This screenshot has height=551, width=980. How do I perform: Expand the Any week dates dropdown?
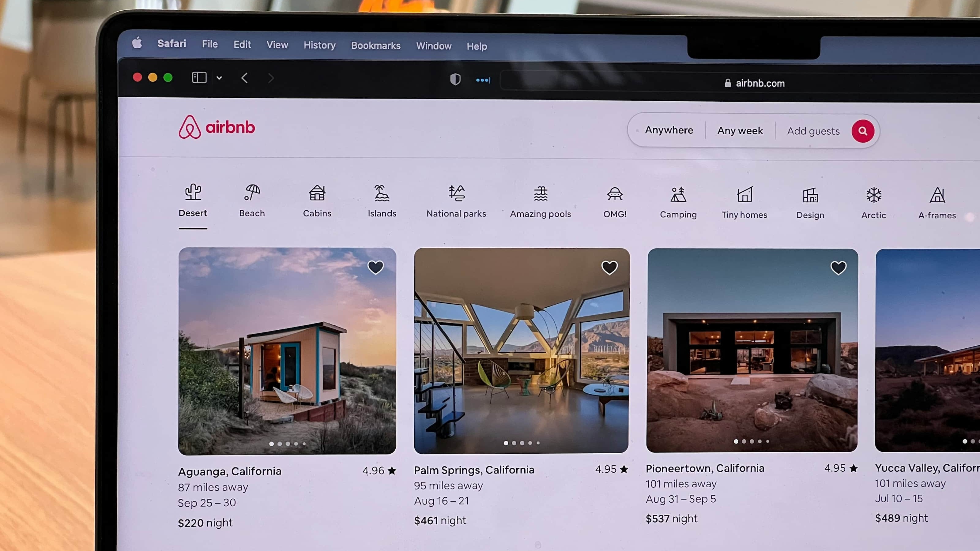(x=740, y=130)
